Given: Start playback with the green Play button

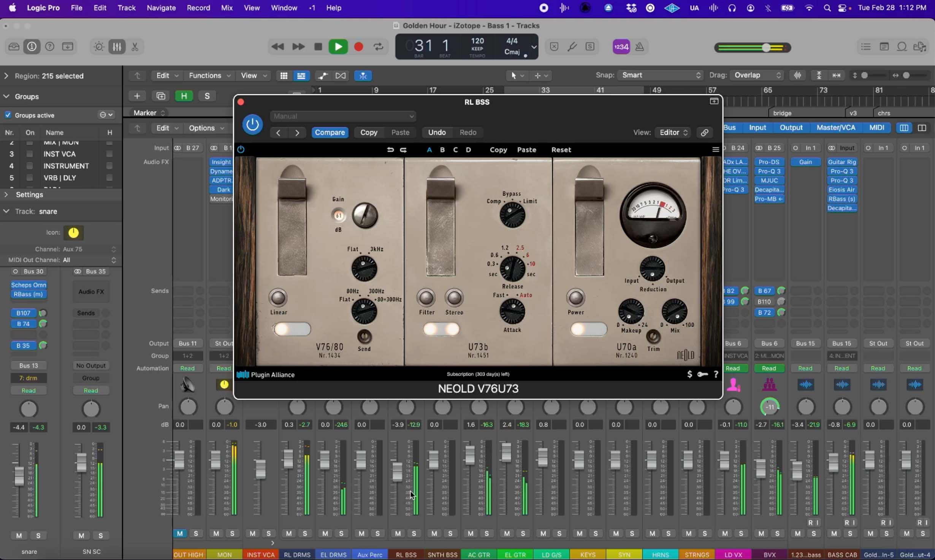Looking at the screenshot, I should tap(338, 47).
